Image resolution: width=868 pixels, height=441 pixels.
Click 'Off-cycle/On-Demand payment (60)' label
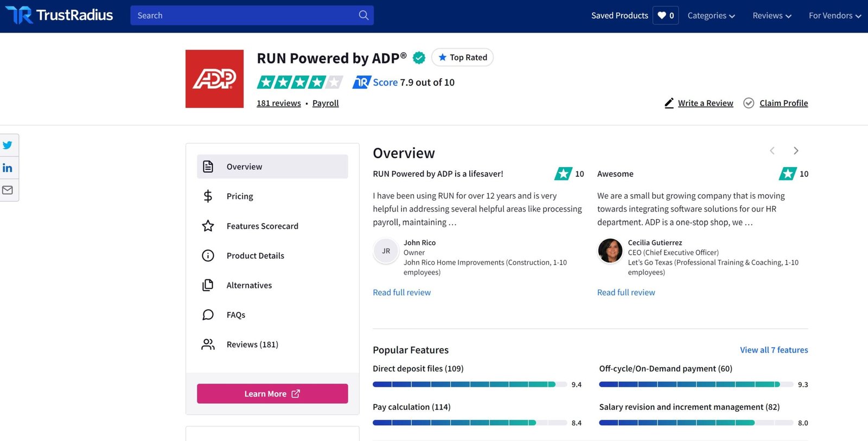coord(666,368)
